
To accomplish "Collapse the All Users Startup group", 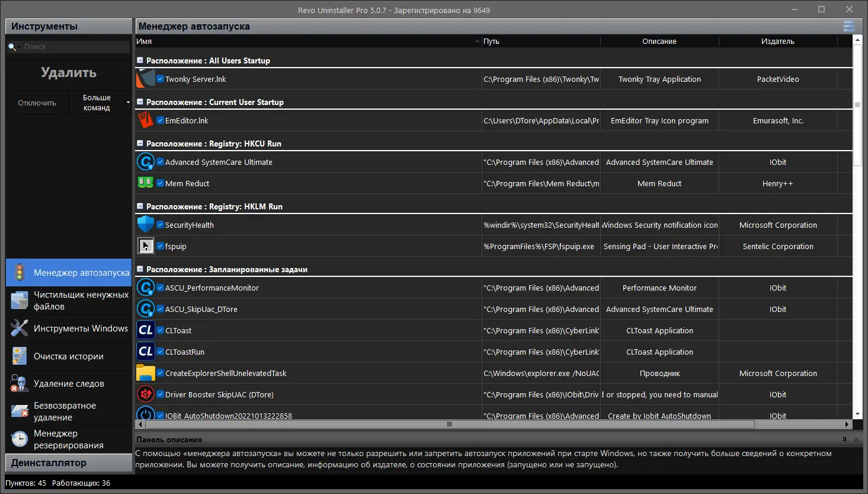I will tap(140, 60).
